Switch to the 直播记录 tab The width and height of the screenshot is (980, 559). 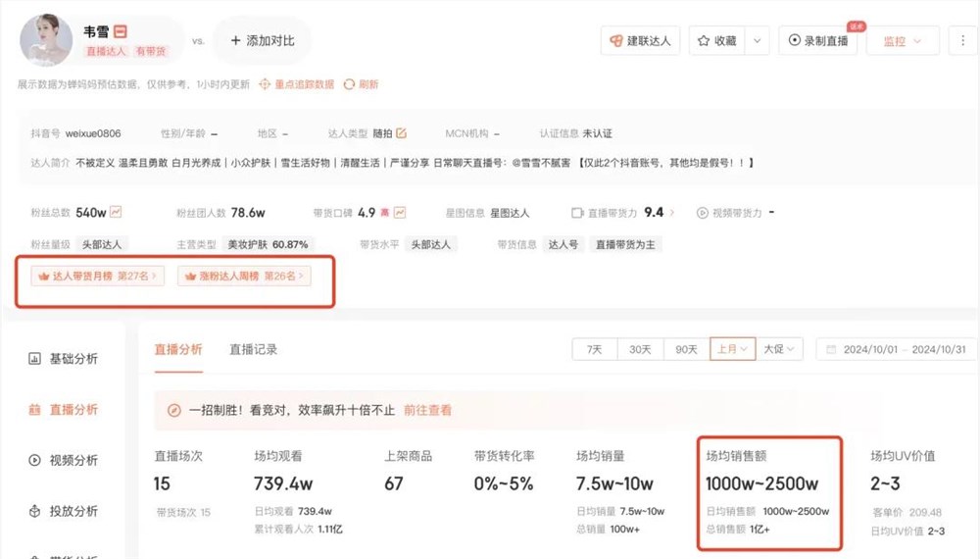pyautogui.click(x=253, y=349)
